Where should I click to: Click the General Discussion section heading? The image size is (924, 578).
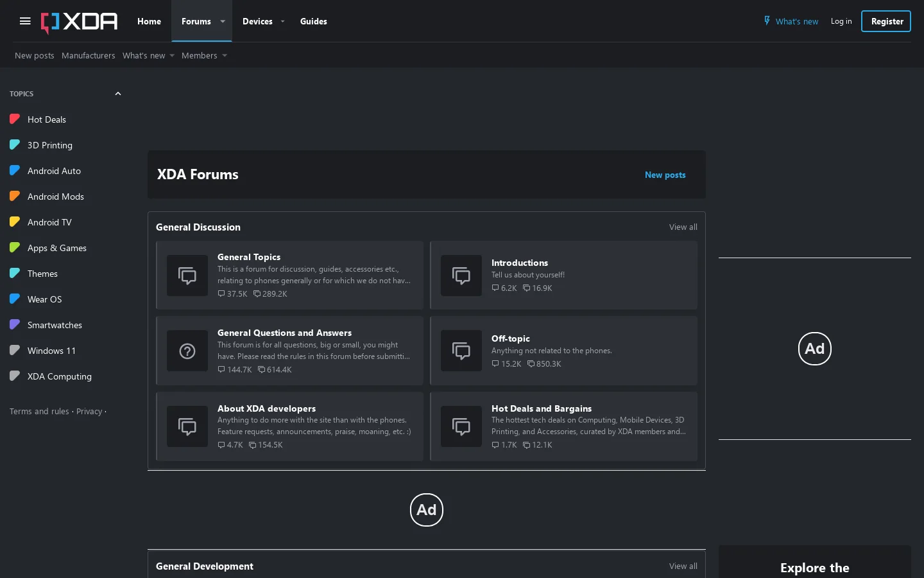tap(198, 227)
